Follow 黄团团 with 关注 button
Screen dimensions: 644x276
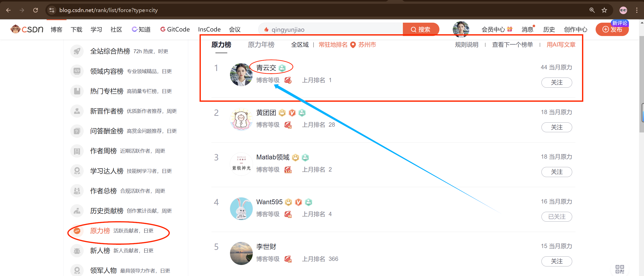point(557,127)
